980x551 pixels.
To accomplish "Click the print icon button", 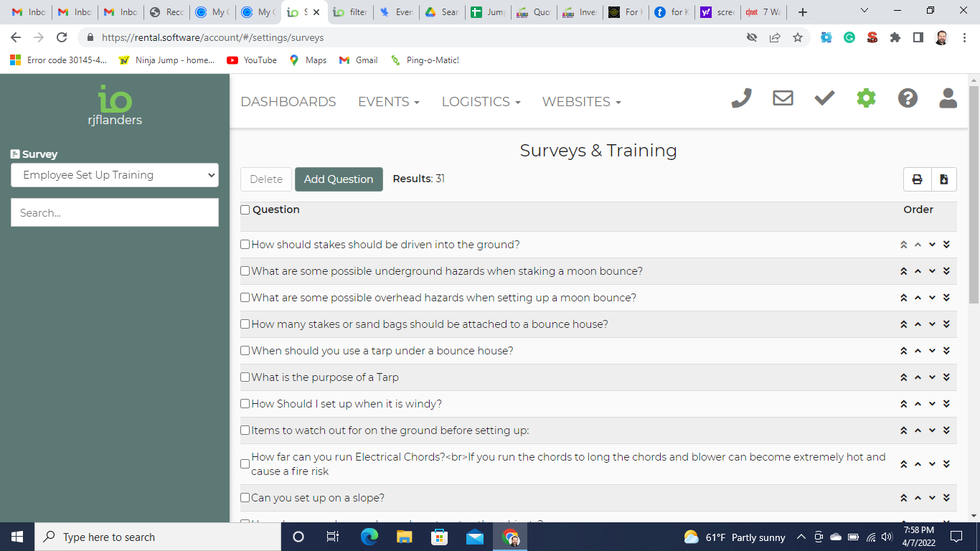I will click(x=917, y=179).
